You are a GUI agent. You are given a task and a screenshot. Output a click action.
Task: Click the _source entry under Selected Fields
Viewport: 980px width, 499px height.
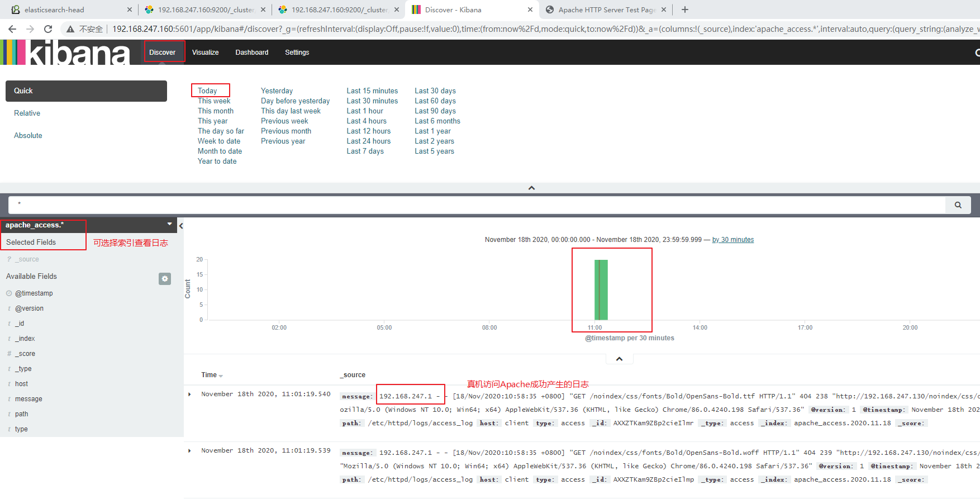point(27,259)
